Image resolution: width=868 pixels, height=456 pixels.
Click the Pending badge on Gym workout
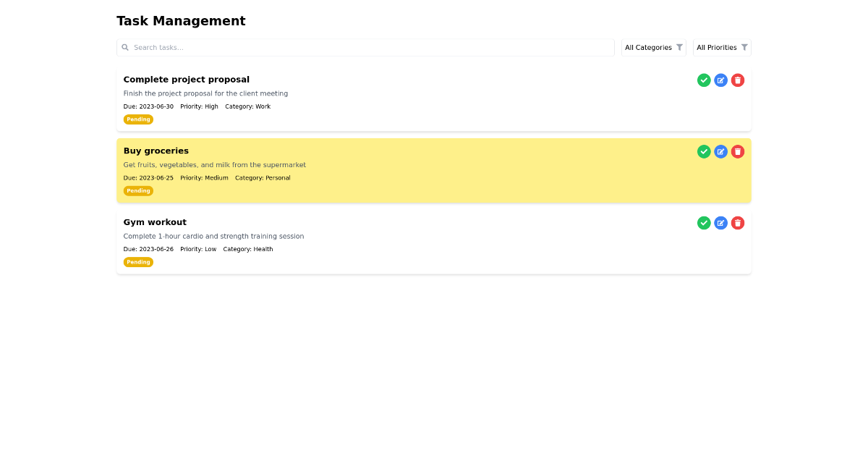click(138, 262)
